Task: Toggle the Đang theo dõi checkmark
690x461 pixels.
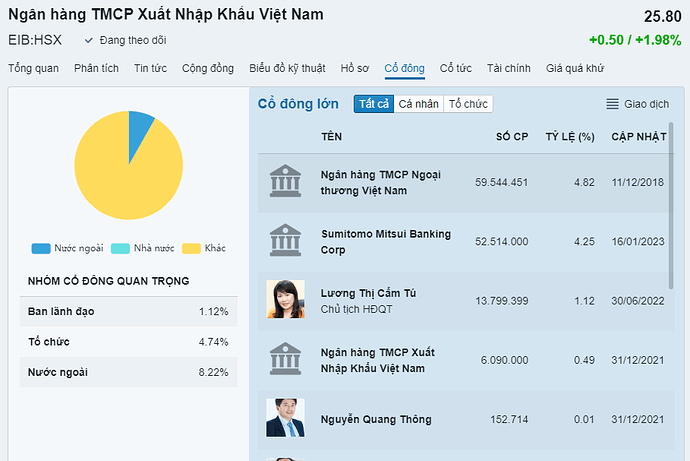Action: 90,40
